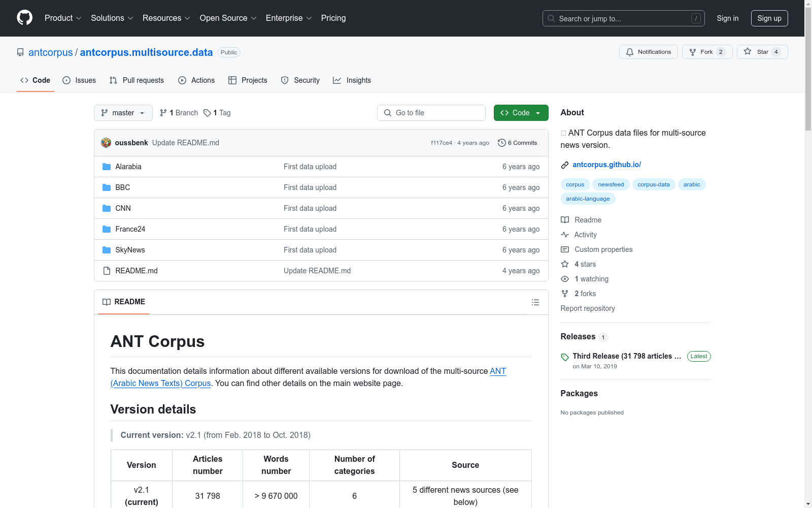
Task: Open the master branch selector
Action: 123,113
